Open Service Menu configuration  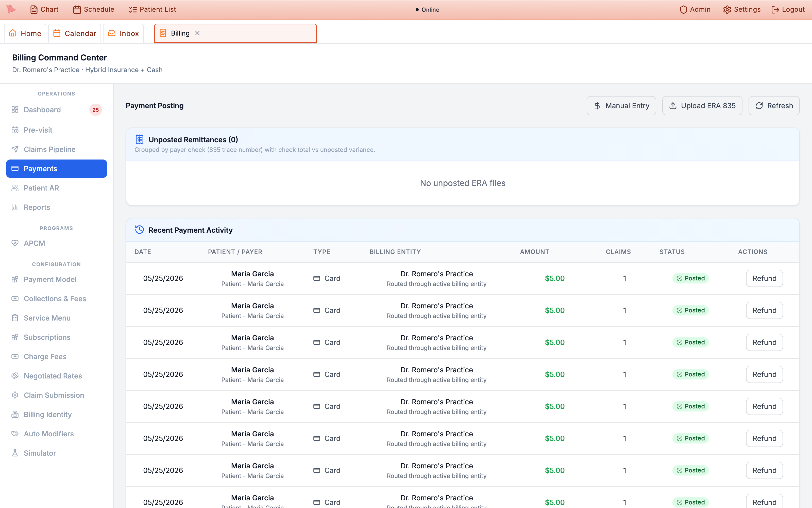point(56,318)
